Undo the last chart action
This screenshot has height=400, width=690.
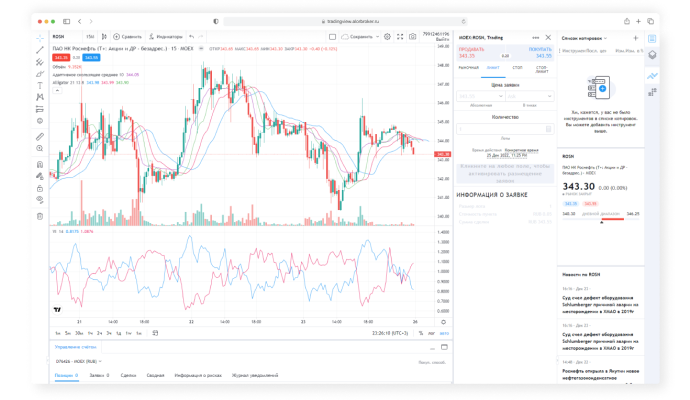tap(191, 37)
